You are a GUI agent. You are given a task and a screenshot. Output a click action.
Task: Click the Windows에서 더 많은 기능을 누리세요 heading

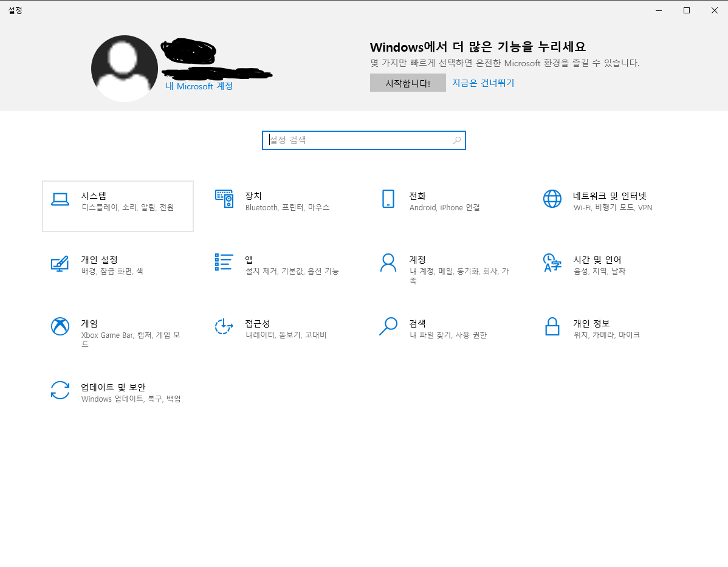(x=478, y=47)
